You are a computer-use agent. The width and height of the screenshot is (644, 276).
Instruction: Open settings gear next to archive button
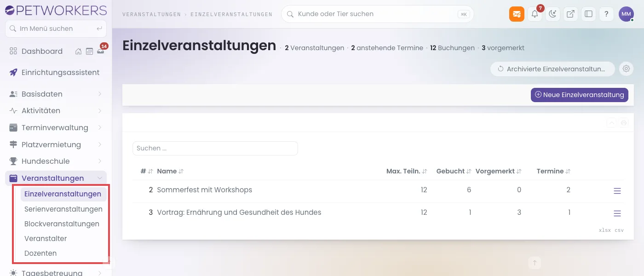point(626,69)
